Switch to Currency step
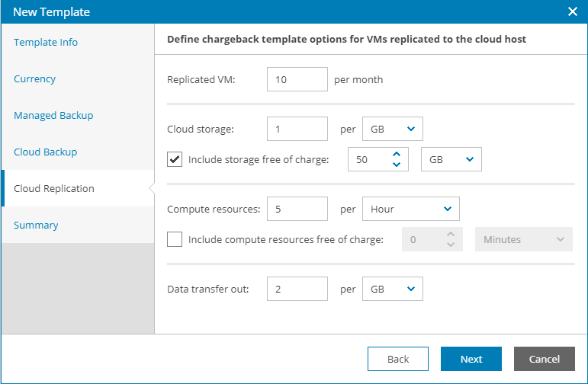Screen dimensions: 588x384 click(x=35, y=79)
